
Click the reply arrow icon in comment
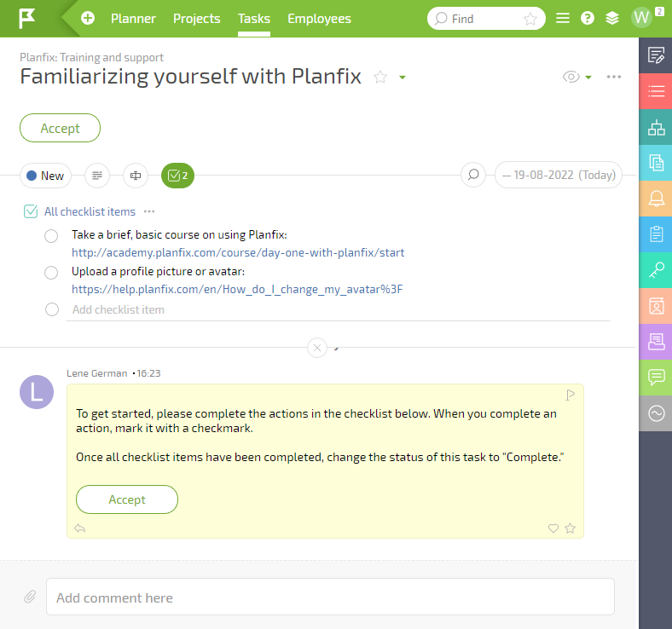(80, 528)
